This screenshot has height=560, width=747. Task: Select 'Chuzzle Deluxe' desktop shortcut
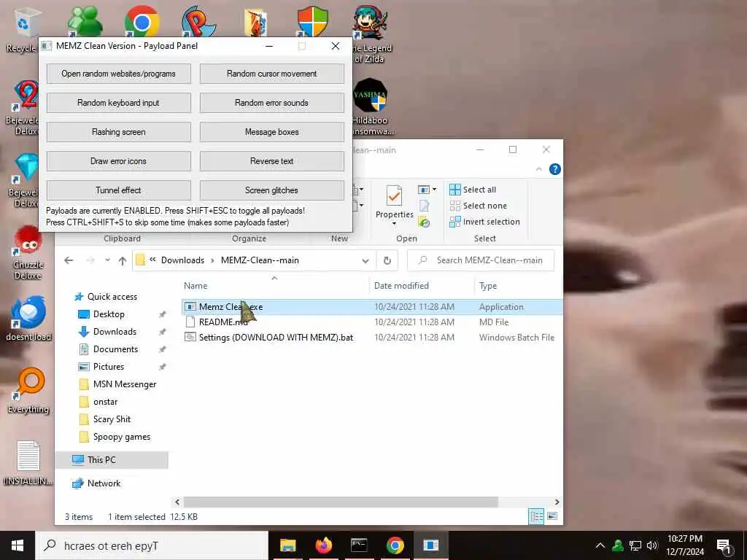point(28,253)
